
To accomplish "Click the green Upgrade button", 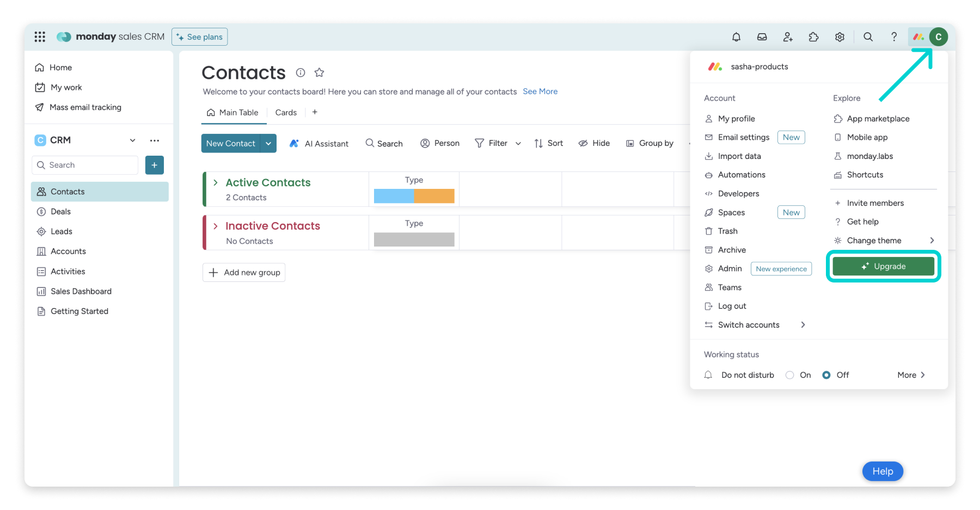I will 884,266.
